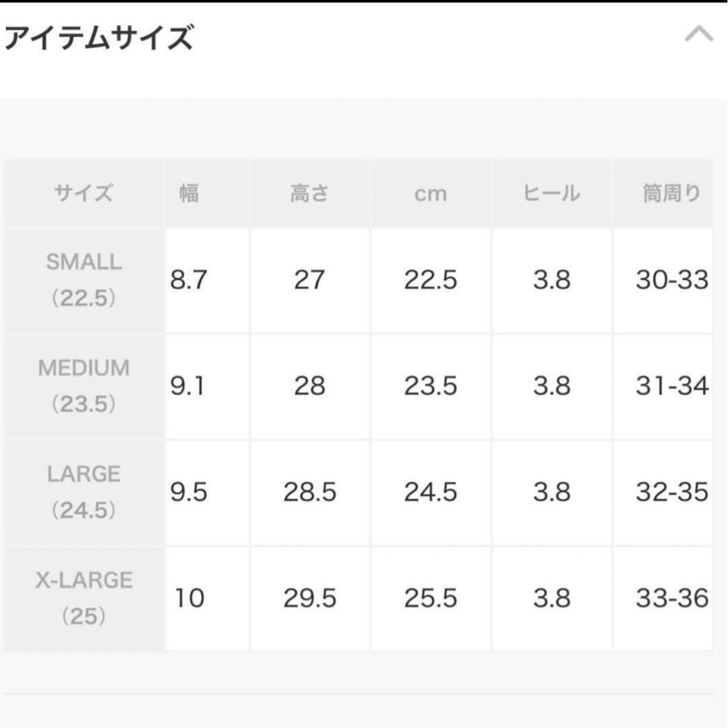
Task: Click the X-LARGE heel value 3.8
Action: 551,598
